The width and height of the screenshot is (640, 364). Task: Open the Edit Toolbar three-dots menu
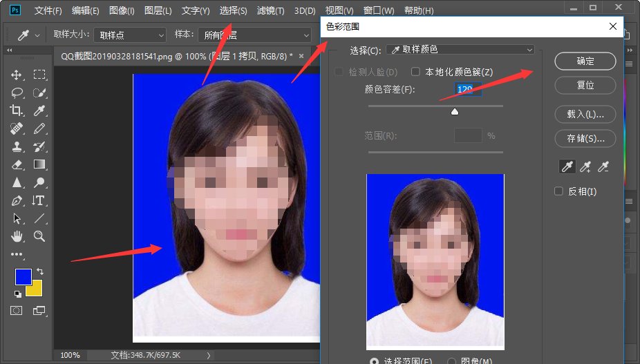tap(17, 254)
